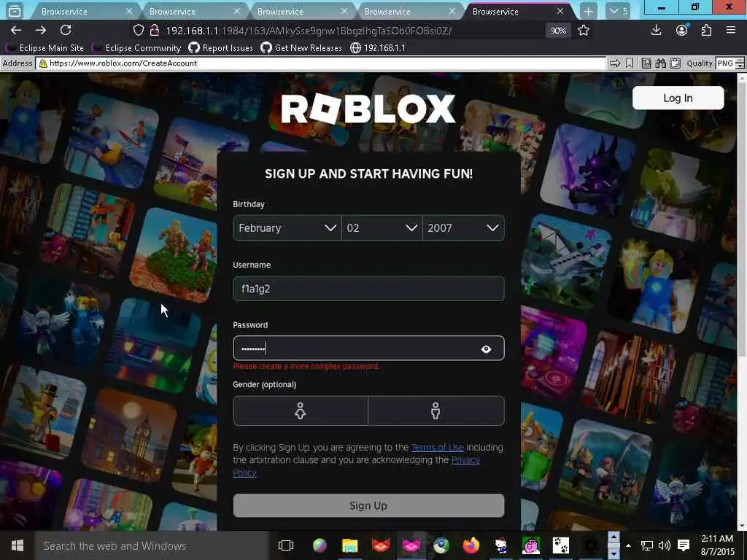This screenshot has height=560, width=747.
Task: Click the Browservice saved page icon
Action: pos(646,63)
